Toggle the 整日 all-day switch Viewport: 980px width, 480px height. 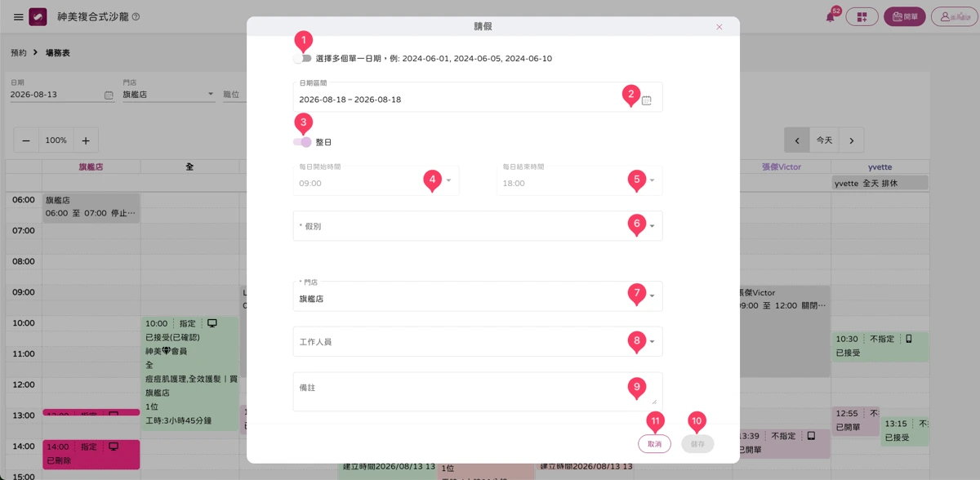point(302,142)
